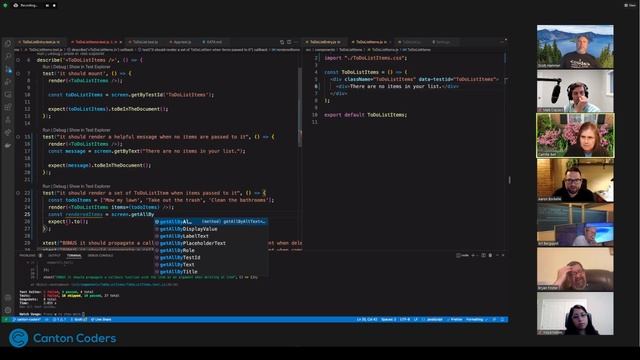Switch to the ToDoListEntry.js tab in right group
The image size is (640, 360).
point(324,42)
